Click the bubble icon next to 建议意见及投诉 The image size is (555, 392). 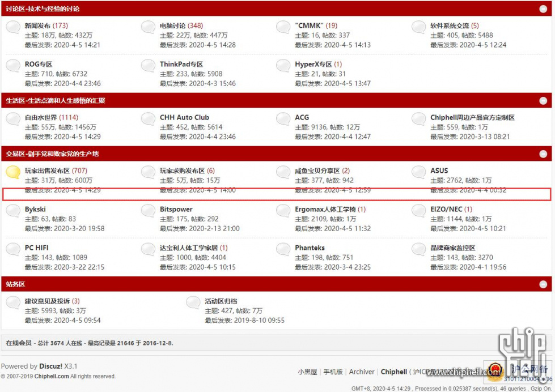(x=13, y=302)
